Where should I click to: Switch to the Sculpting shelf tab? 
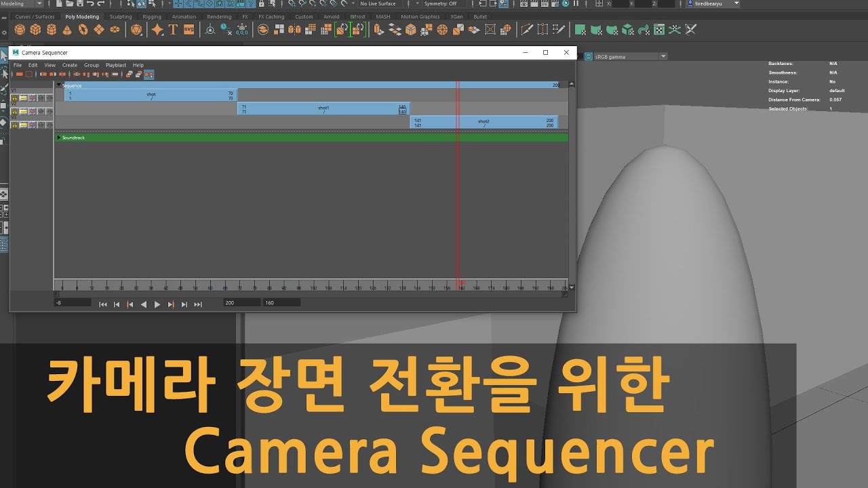[x=121, y=17]
